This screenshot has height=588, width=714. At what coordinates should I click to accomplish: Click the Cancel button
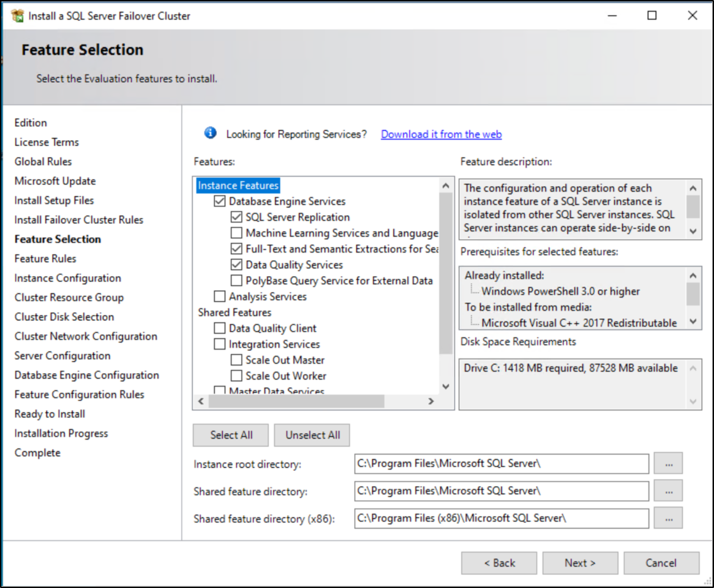(x=662, y=563)
